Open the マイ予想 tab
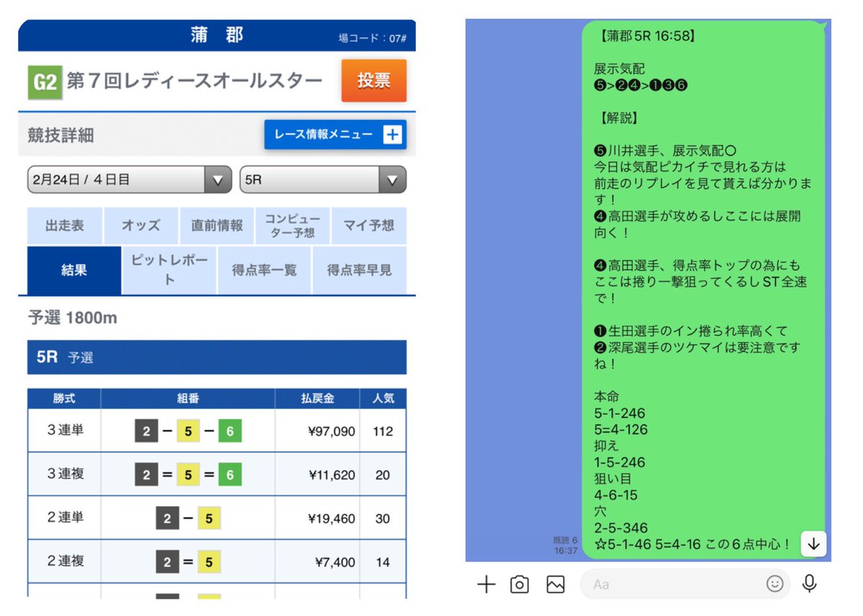The width and height of the screenshot is (863, 616). (x=369, y=226)
